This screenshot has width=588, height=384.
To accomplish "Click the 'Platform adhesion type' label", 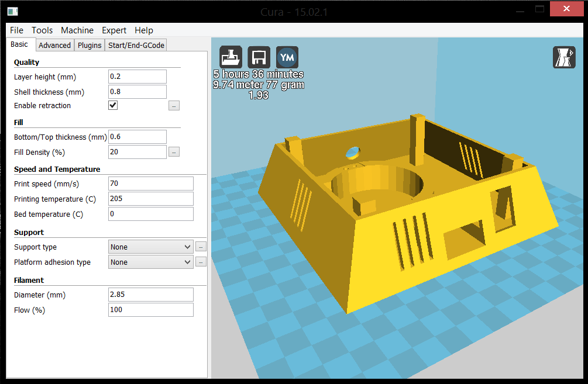I will coord(52,262).
